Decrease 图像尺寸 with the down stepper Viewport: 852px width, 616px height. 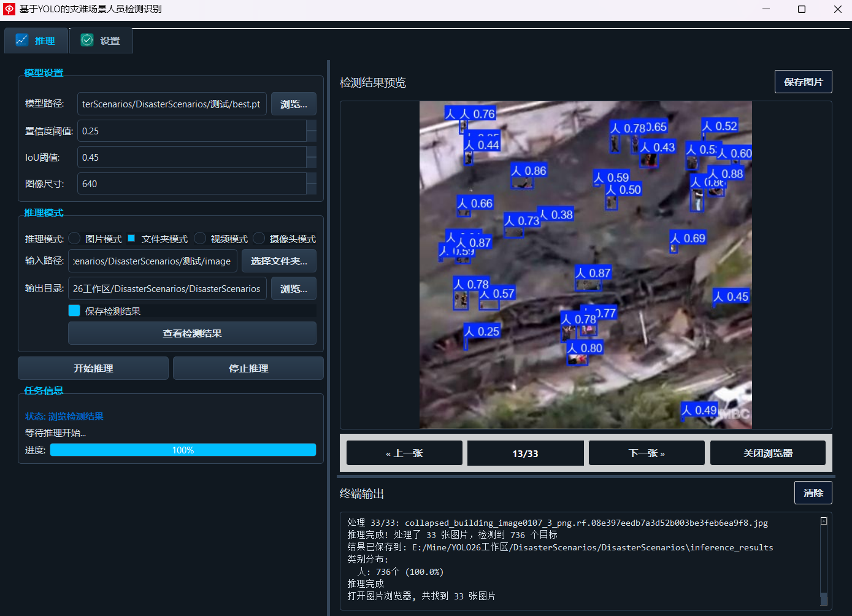[311, 189]
